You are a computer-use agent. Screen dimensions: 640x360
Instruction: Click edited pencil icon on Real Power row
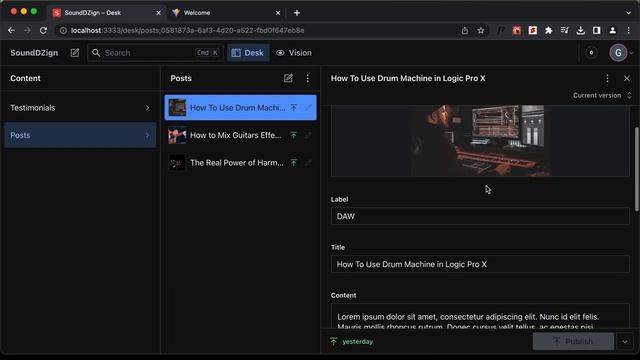click(x=308, y=162)
